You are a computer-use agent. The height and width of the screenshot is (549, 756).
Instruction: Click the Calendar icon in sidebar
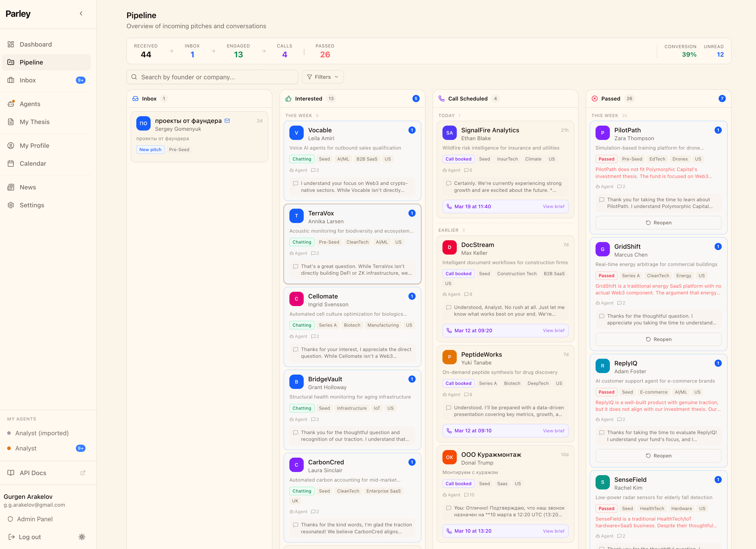(11, 163)
